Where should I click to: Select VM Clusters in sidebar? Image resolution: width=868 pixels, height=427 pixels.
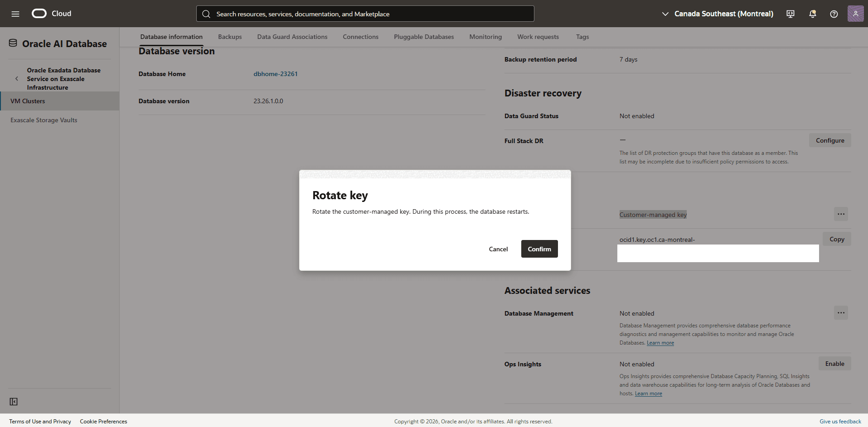(60, 101)
